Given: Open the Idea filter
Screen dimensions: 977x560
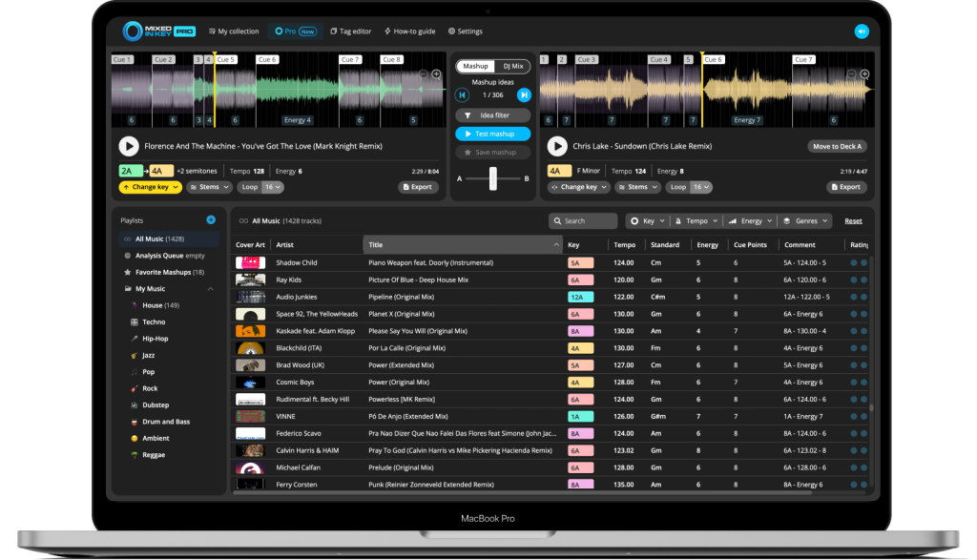Looking at the screenshot, I should pyautogui.click(x=492, y=114).
